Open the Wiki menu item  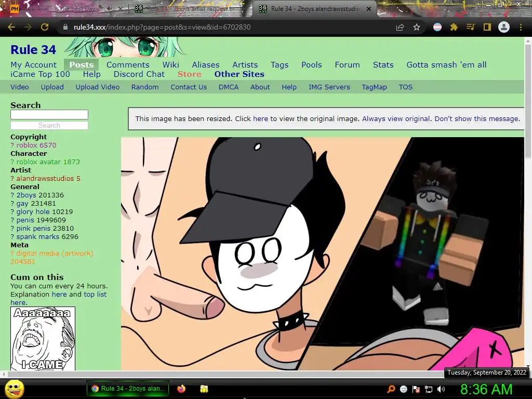coord(170,65)
